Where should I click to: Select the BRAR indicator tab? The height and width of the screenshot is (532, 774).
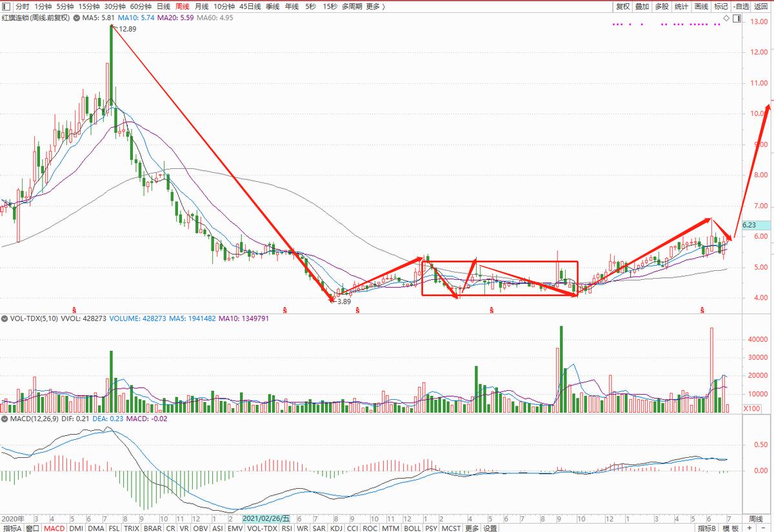point(152,528)
